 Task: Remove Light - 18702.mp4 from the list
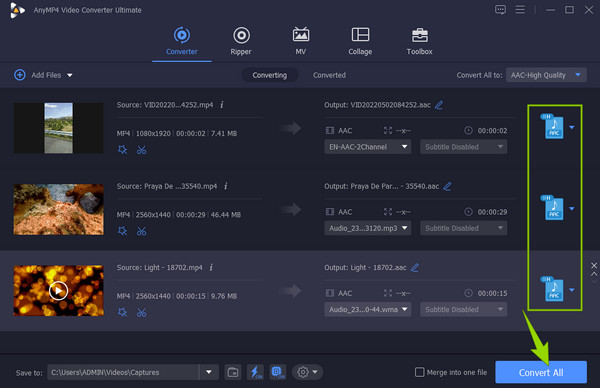tap(594, 265)
